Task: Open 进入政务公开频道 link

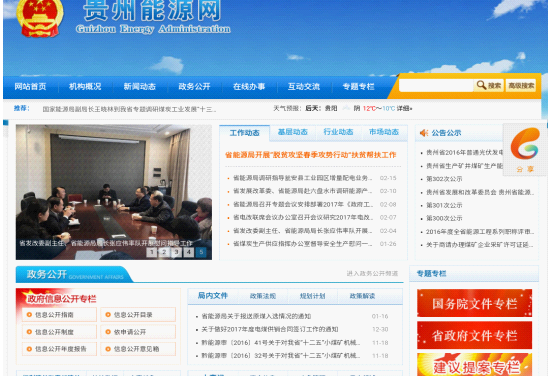Action: tap(372, 273)
